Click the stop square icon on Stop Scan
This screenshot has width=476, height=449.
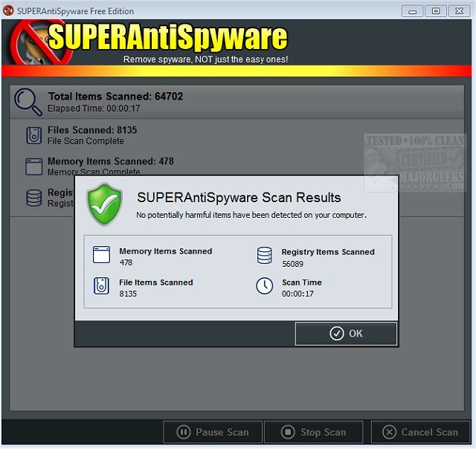(288, 432)
